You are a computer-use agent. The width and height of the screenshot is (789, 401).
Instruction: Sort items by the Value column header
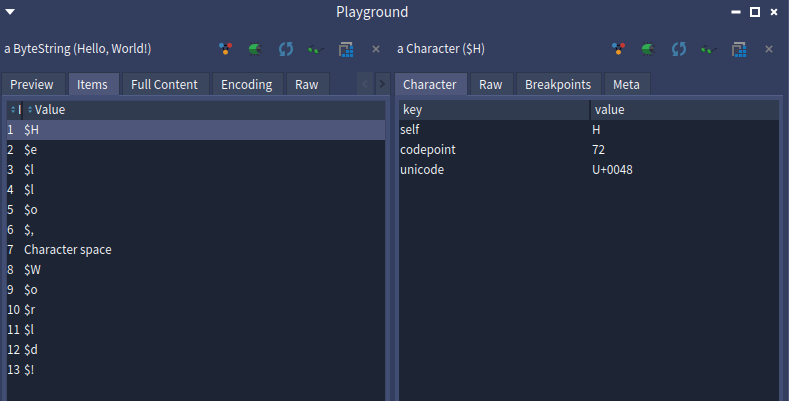(x=50, y=110)
